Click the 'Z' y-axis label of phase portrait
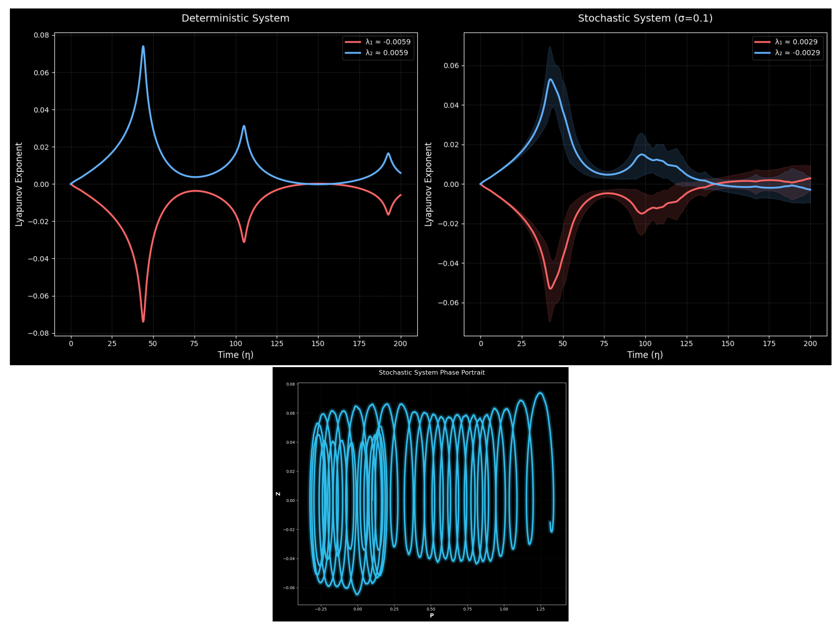The width and height of the screenshot is (840, 629). (278, 494)
